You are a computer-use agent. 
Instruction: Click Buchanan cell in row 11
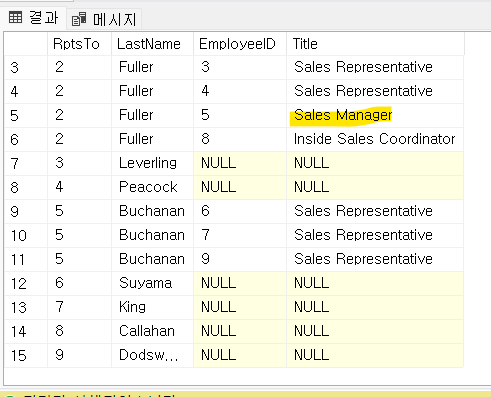153,259
